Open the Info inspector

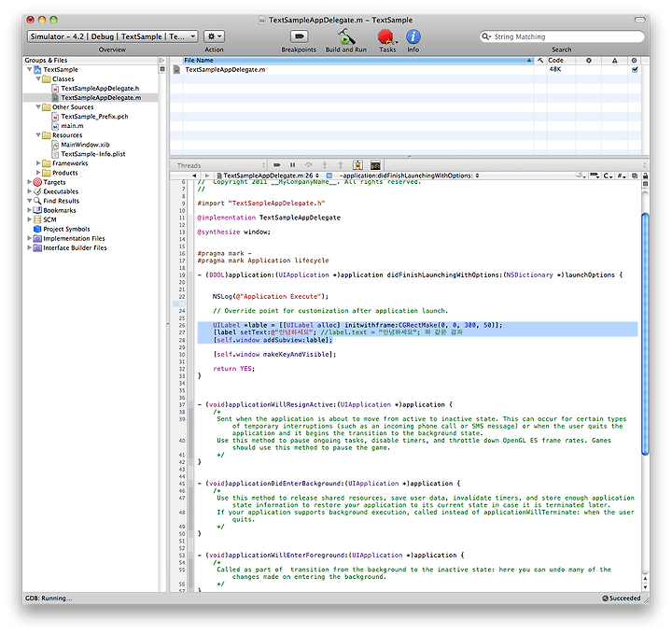pos(413,36)
